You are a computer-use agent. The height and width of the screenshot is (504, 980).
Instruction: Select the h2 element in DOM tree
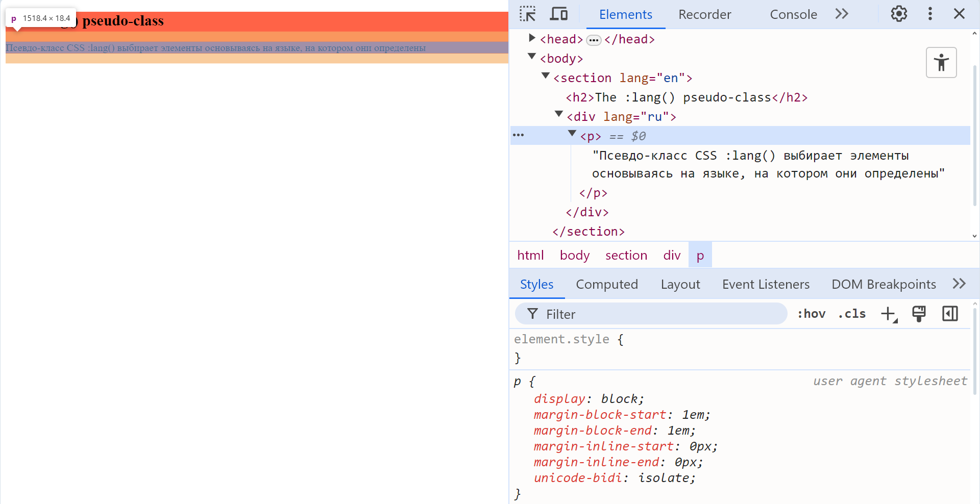tap(687, 97)
